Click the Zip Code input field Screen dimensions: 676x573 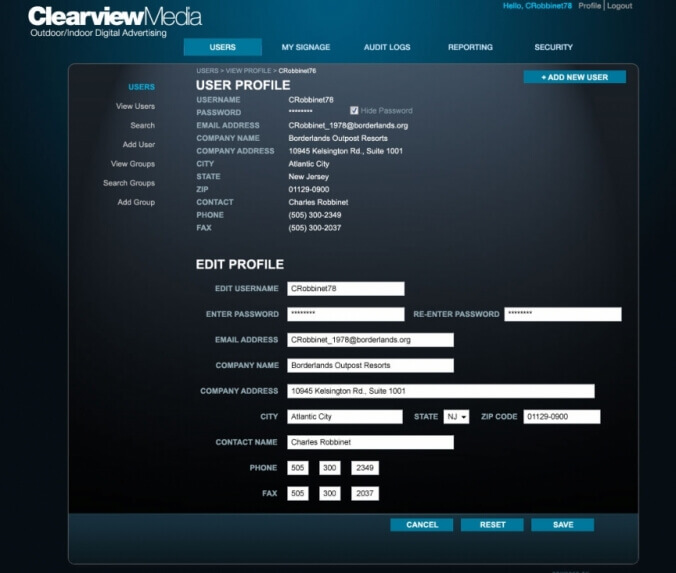[x=561, y=417]
